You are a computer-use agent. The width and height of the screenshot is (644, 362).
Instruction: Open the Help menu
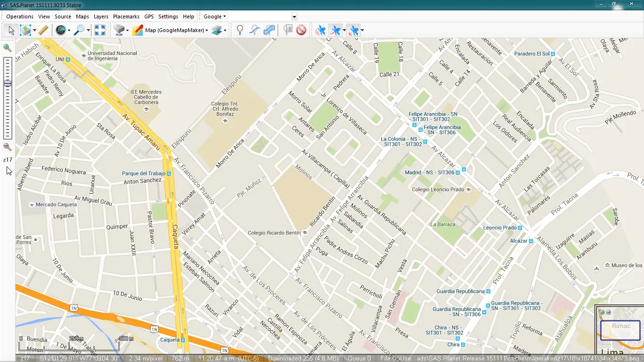[189, 16]
